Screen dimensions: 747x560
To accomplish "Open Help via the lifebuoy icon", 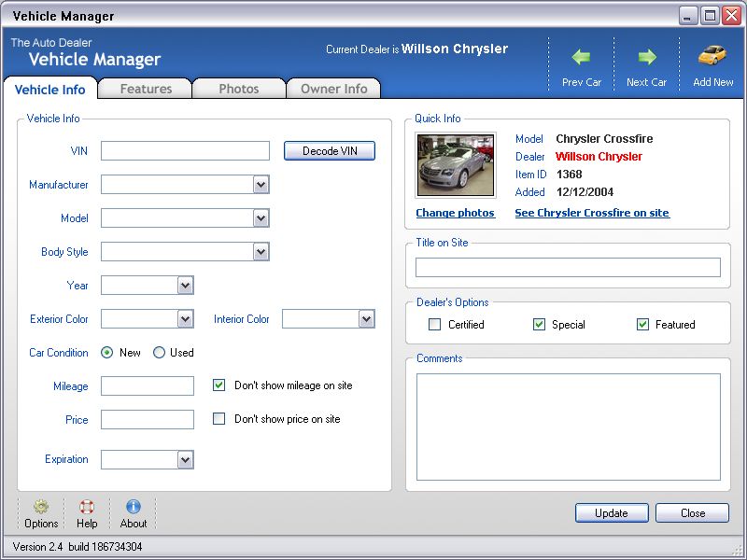I will click(87, 506).
